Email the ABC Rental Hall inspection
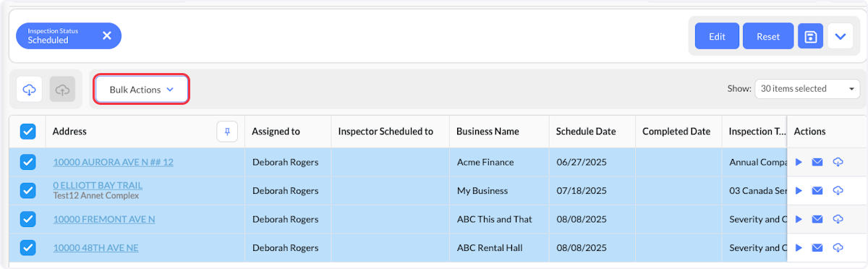The image size is (868, 269). [x=817, y=248]
